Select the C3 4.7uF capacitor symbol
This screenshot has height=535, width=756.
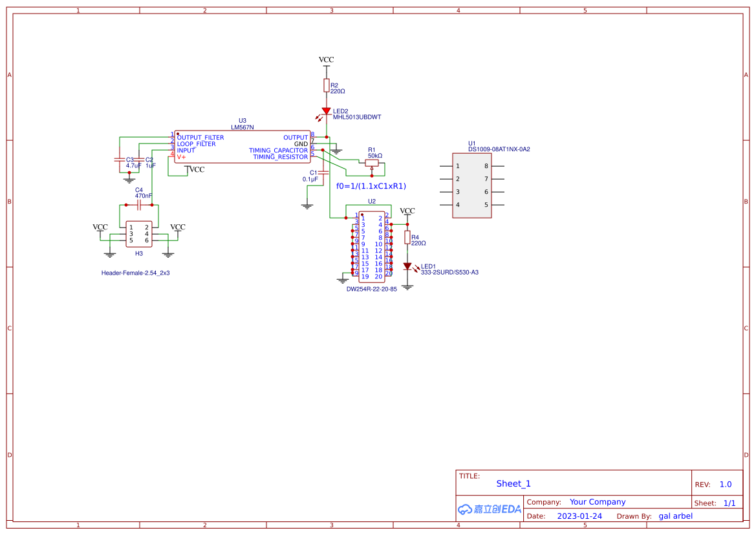click(x=119, y=160)
